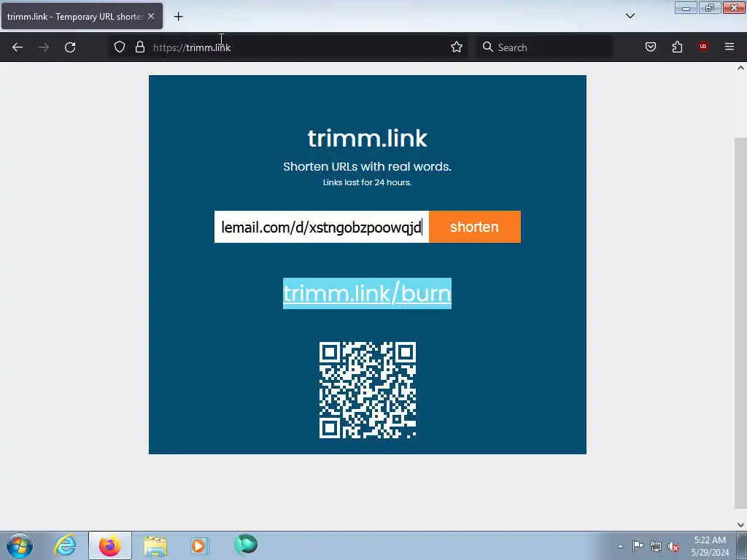This screenshot has height=560, width=747.
Task: Click the muted volume tray icon
Action: tap(673, 546)
